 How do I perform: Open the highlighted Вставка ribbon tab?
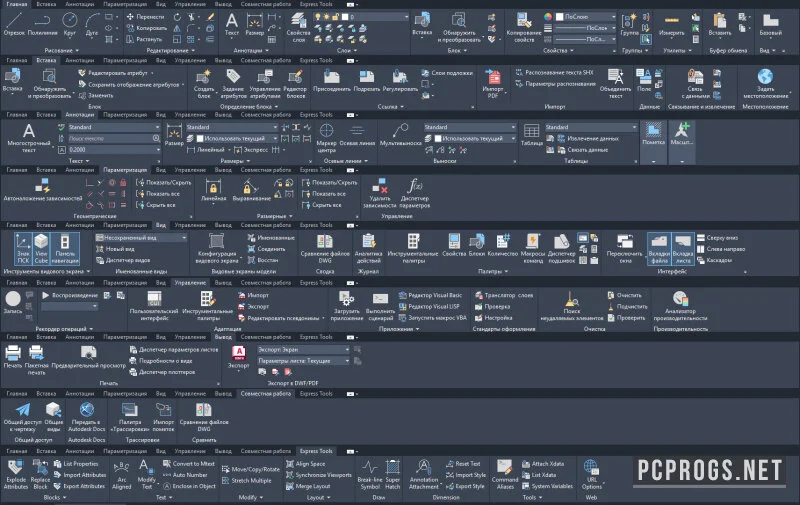pyautogui.click(x=46, y=60)
